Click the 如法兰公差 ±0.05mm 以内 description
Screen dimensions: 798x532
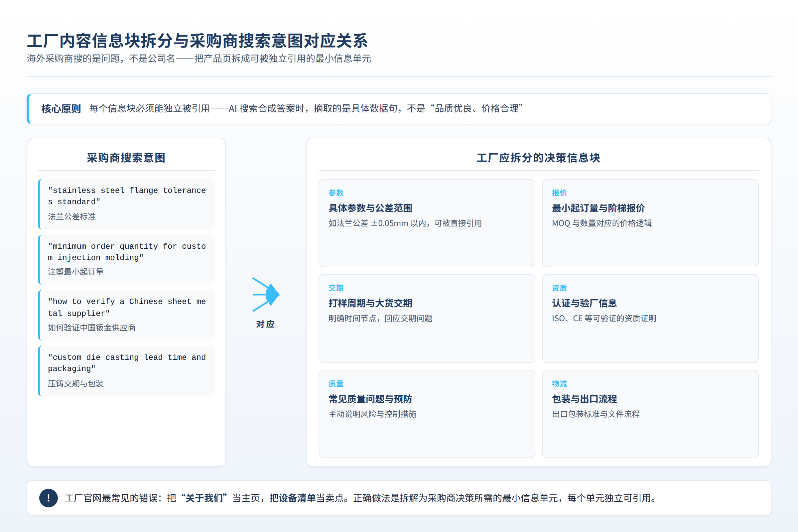coord(405,223)
